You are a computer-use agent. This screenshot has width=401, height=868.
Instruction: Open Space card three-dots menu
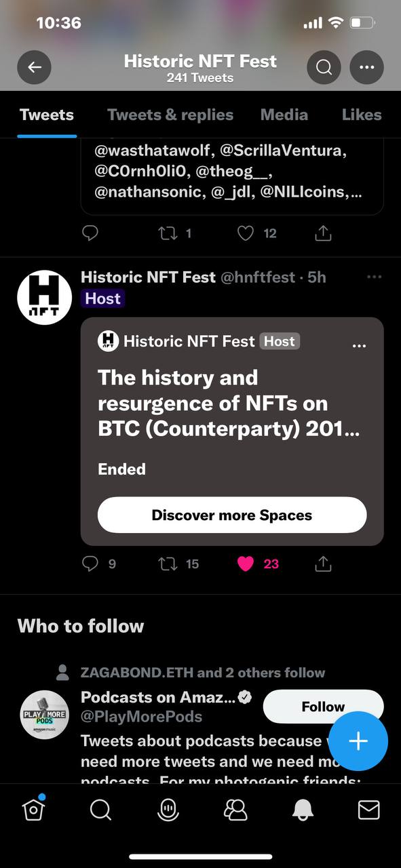click(x=360, y=346)
